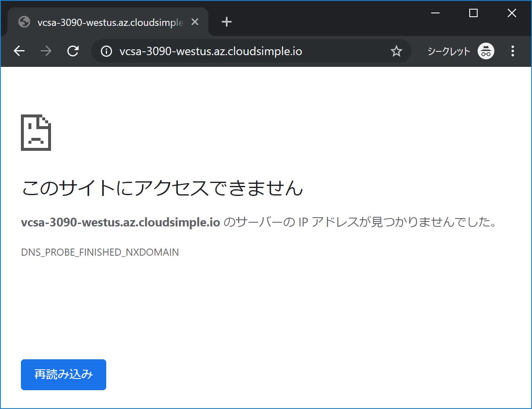
Task: Open a new tab with plus button
Action: 227,22
